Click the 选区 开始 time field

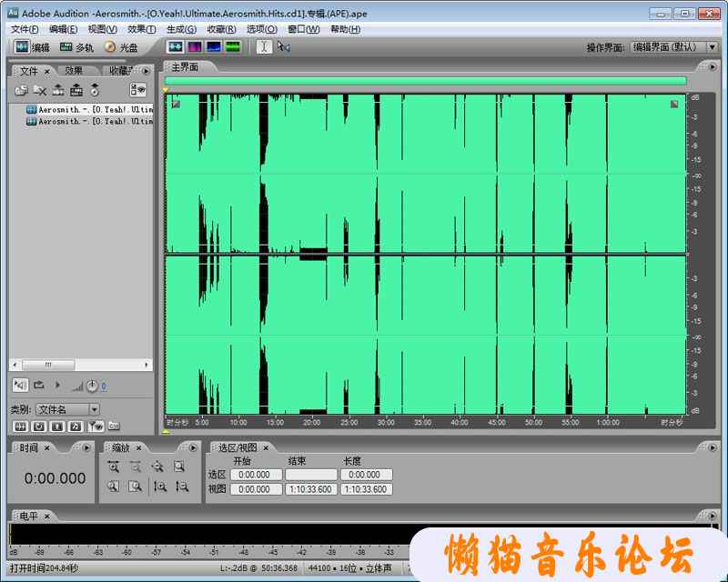(257, 475)
